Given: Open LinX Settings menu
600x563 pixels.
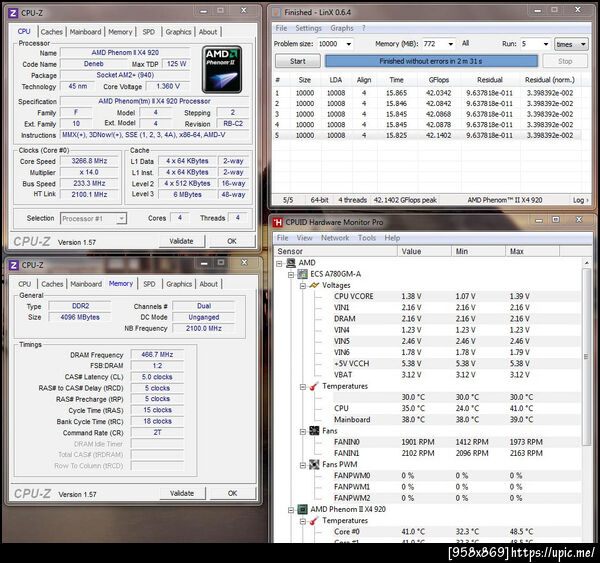Looking at the screenshot, I should tap(308, 28).
